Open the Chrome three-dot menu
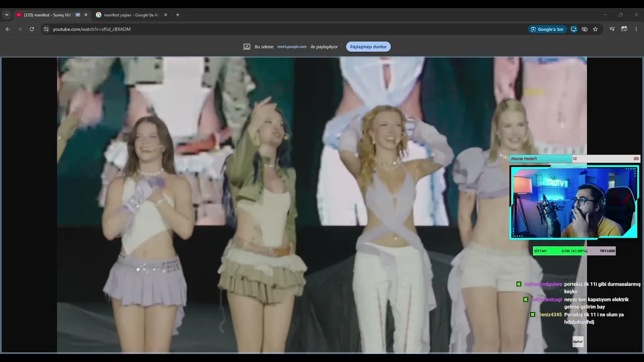 click(x=636, y=29)
